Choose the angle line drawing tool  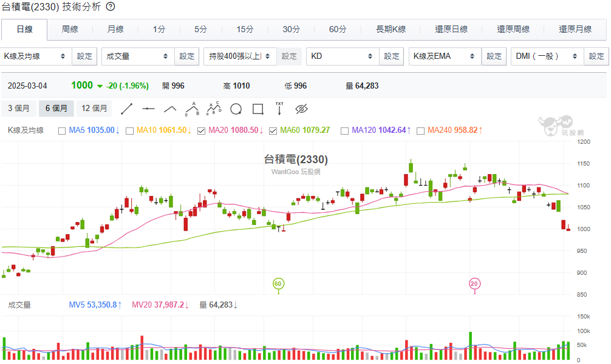[x=170, y=109]
